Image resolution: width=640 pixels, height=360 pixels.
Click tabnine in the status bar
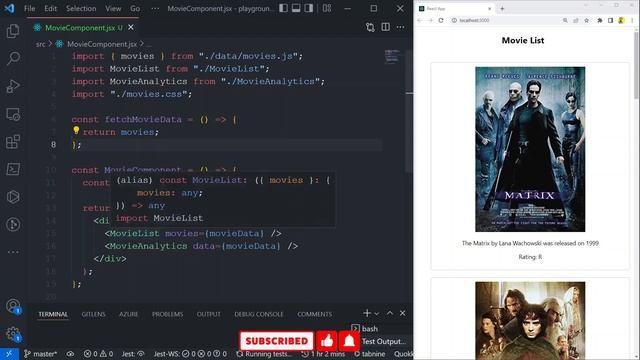(x=369, y=354)
